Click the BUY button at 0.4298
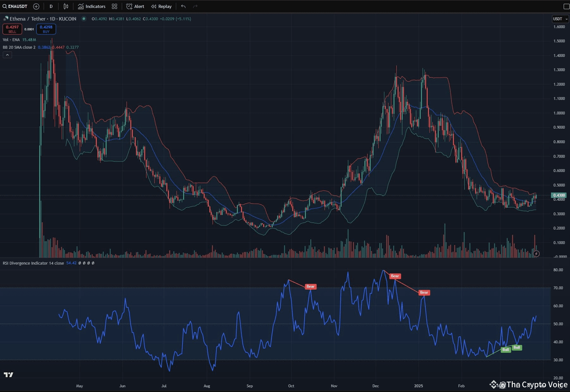Image resolution: width=570 pixels, height=392 pixels. click(46, 29)
